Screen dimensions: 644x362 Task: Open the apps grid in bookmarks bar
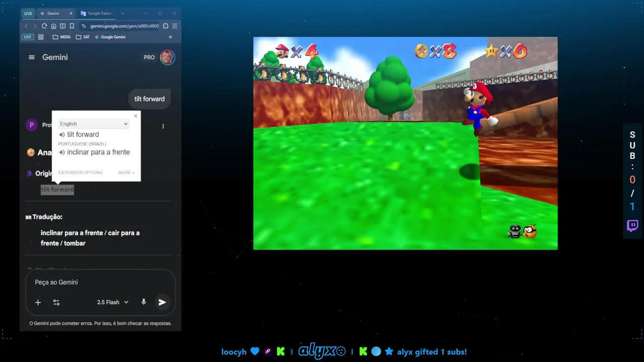pos(41,37)
